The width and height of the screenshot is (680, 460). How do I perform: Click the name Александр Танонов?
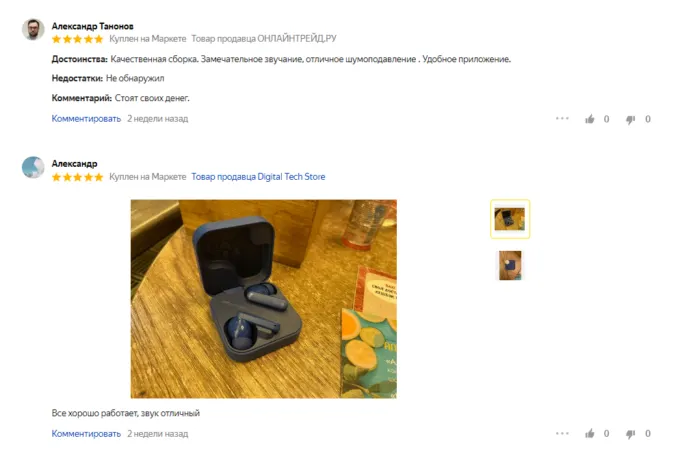tap(92, 26)
